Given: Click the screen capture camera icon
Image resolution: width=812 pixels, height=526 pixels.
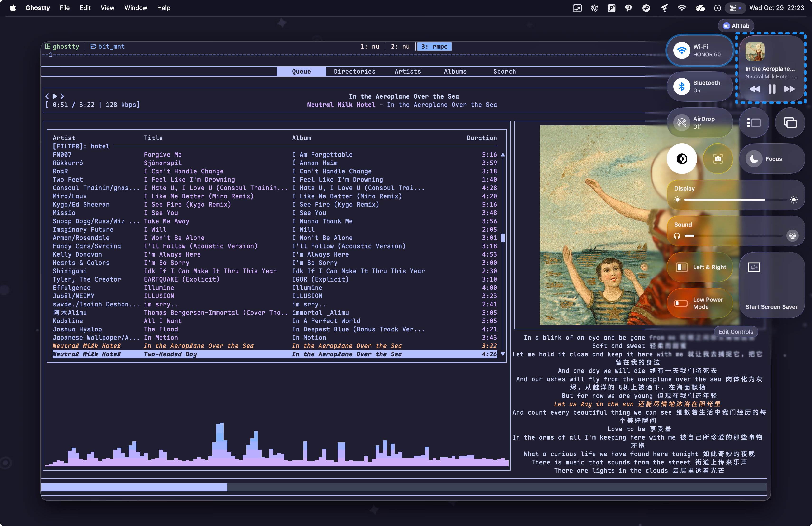Looking at the screenshot, I should (x=718, y=159).
